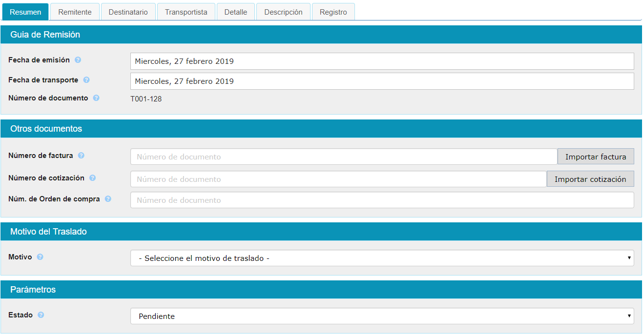Click help icon beside Estado label
644x335 pixels.
pyautogui.click(x=41, y=315)
